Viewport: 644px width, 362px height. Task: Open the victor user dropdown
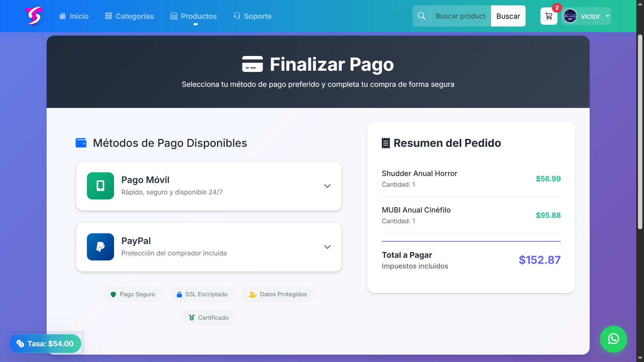coord(586,16)
